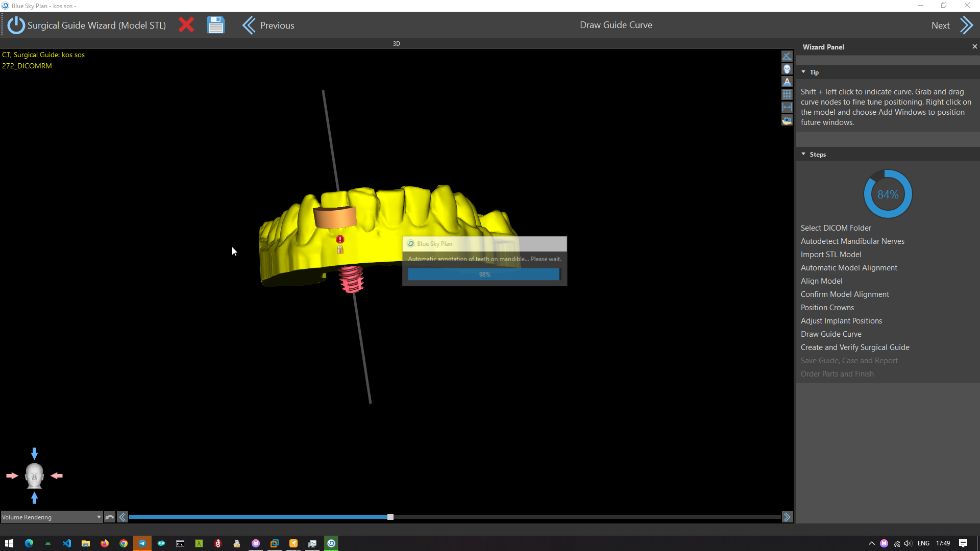Screen dimensions: 980x551
Task: Click the camera screenshot icon
Action: 787,120
